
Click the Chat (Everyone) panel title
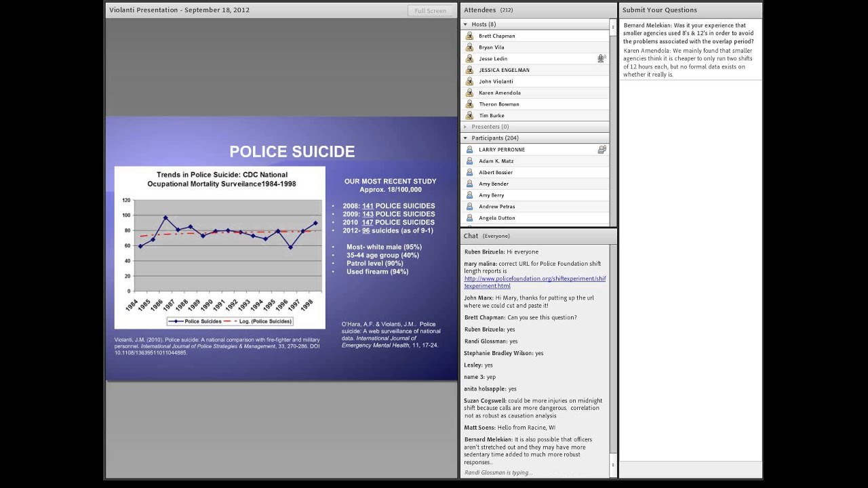[487, 236]
